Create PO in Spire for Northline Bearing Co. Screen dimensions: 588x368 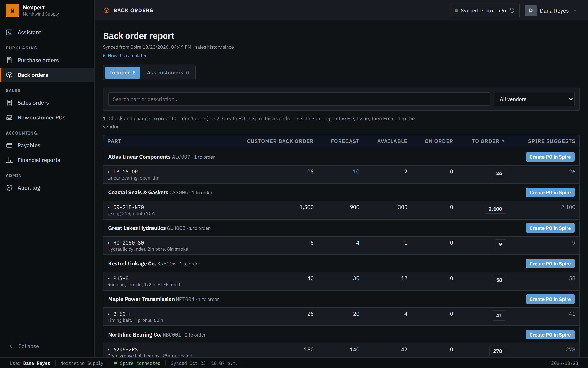(550, 335)
